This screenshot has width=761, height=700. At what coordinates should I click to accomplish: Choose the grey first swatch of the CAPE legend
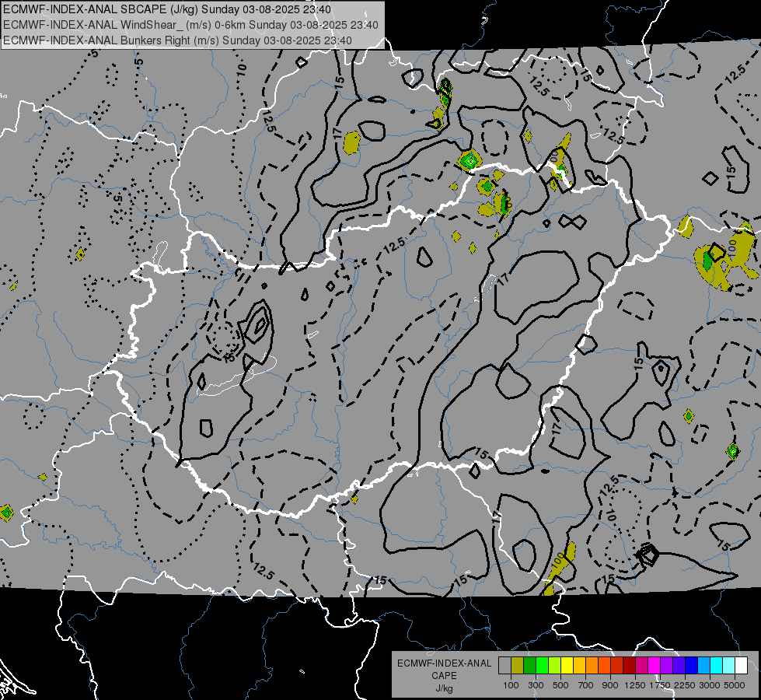504,665
